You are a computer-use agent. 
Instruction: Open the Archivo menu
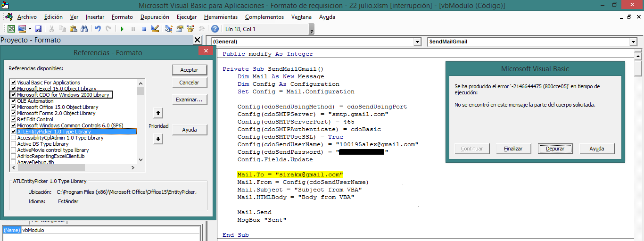(27, 17)
